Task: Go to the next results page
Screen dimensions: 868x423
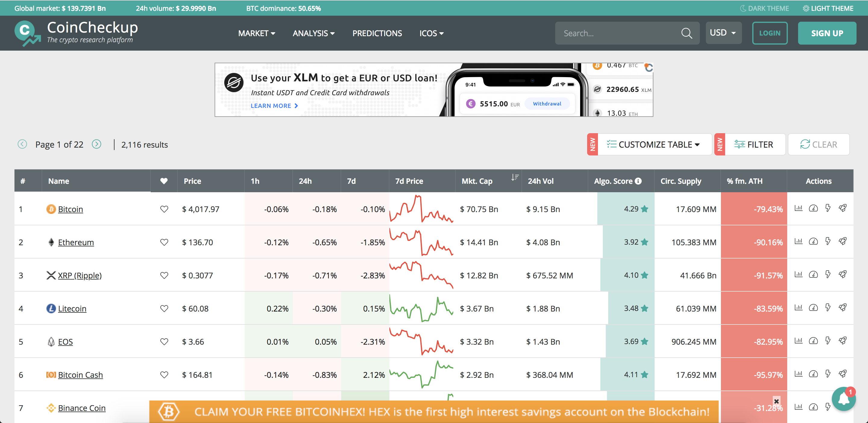Action: click(x=97, y=144)
